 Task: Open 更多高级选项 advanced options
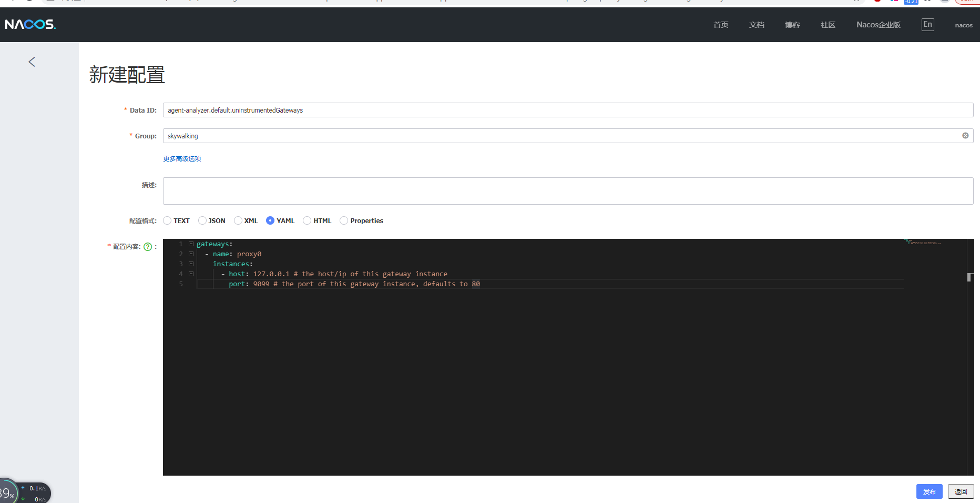pos(182,158)
